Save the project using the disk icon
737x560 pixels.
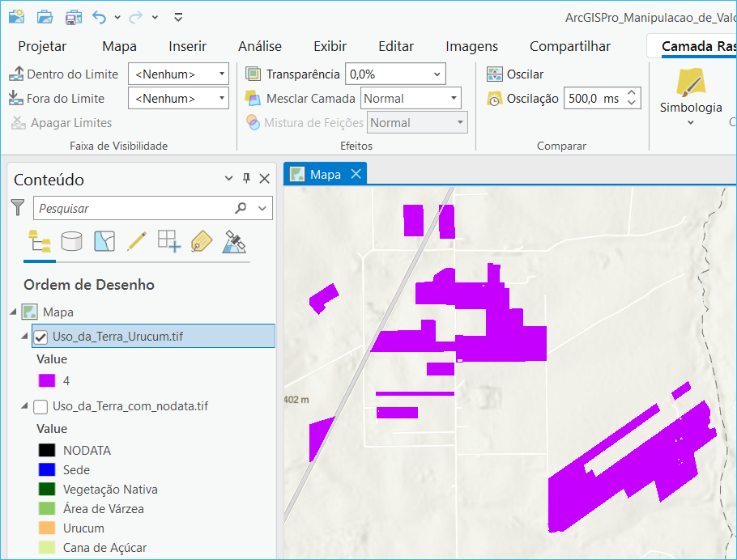(74, 17)
